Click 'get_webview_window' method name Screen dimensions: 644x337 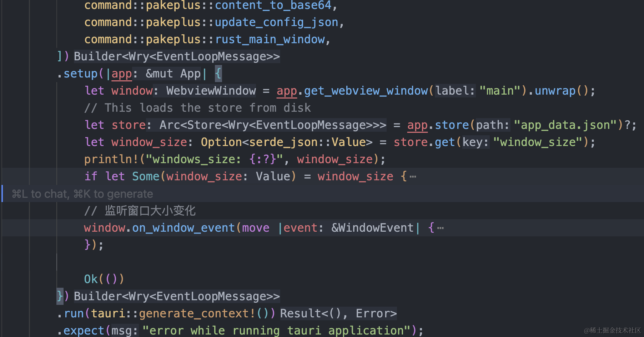(366, 91)
